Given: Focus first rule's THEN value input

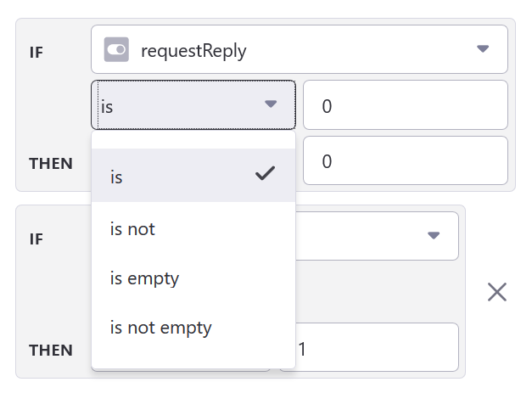Looking at the screenshot, I should 405,160.
